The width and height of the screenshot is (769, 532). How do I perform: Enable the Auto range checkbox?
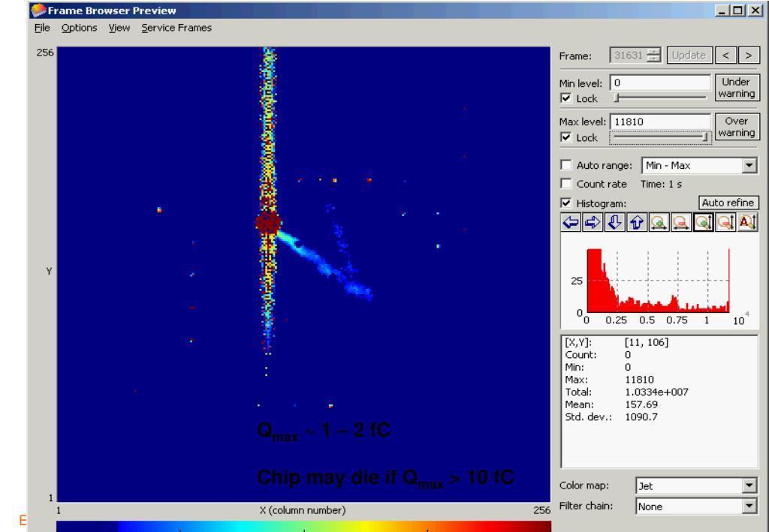[x=568, y=165]
